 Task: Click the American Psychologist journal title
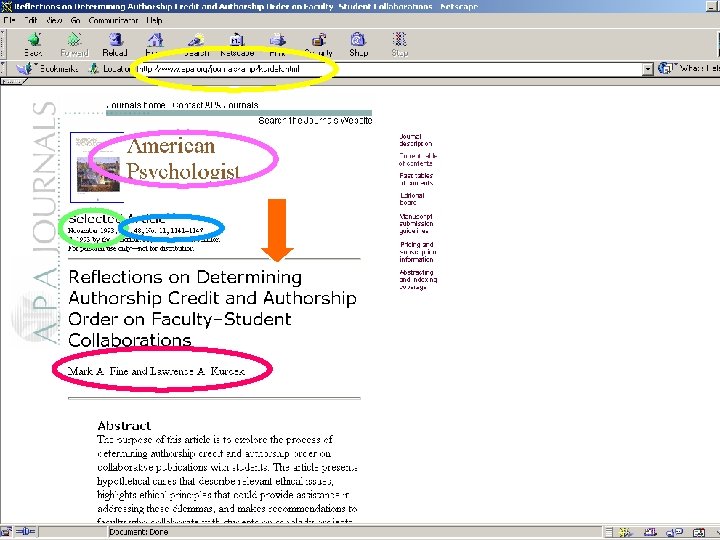[183, 158]
